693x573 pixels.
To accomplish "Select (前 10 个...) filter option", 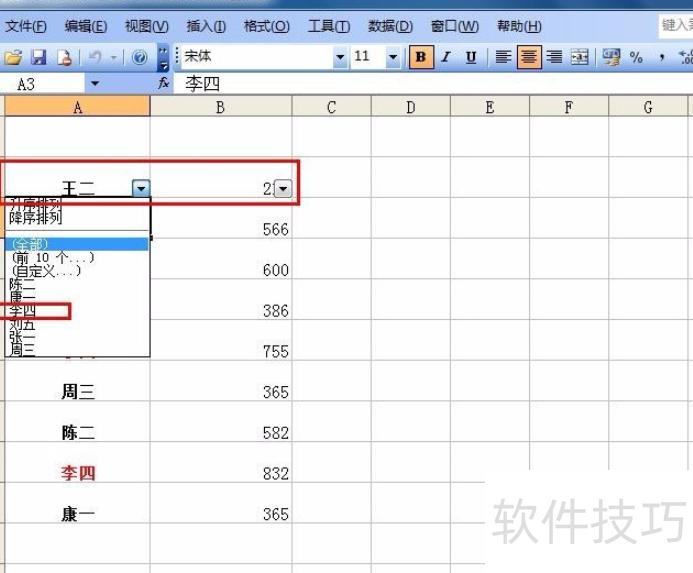I will [x=77, y=257].
